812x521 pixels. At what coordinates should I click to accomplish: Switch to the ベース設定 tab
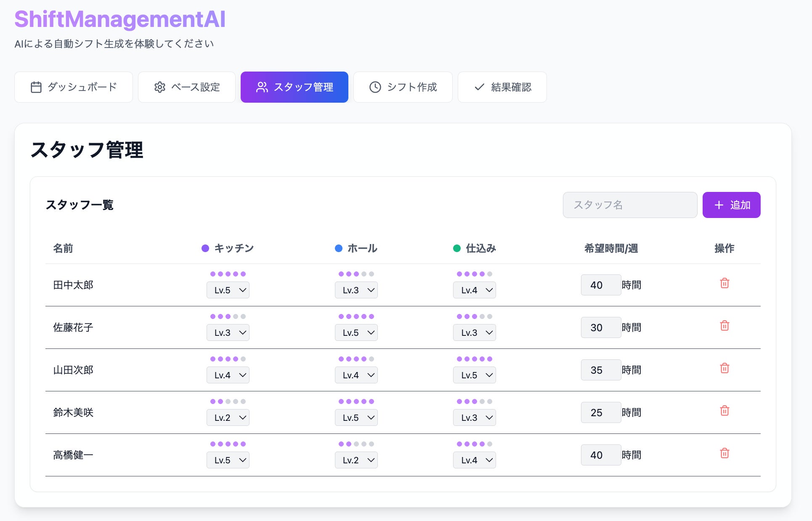pyautogui.click(x=187, y=87)
